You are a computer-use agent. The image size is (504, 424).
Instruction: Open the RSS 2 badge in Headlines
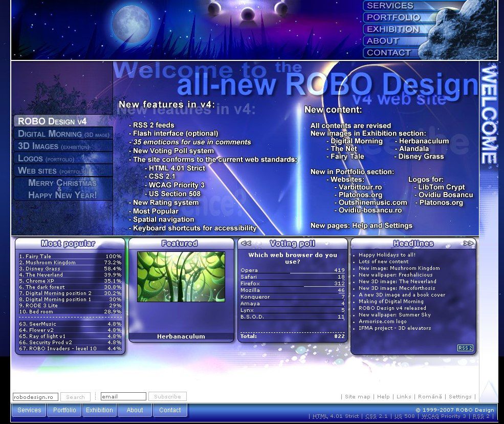click(465, 348)
